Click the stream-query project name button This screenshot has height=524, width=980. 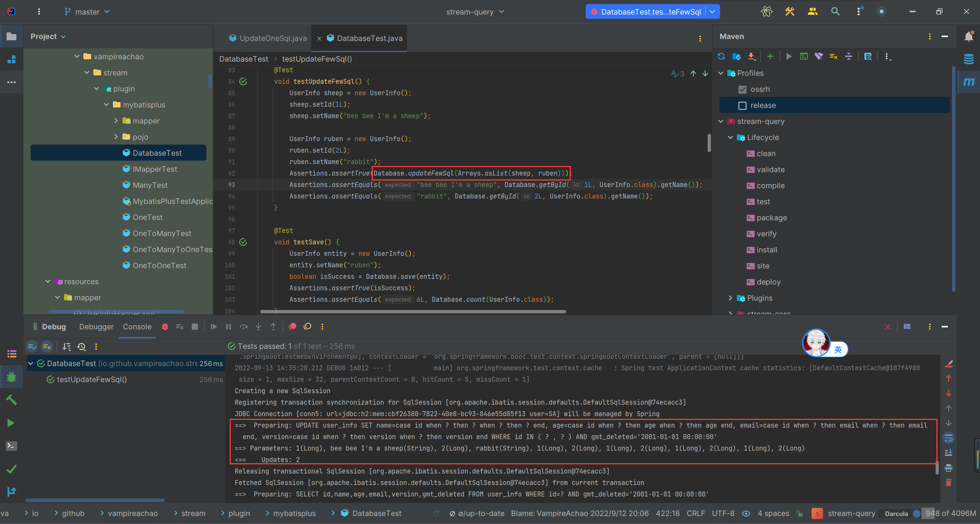point(475,12)
